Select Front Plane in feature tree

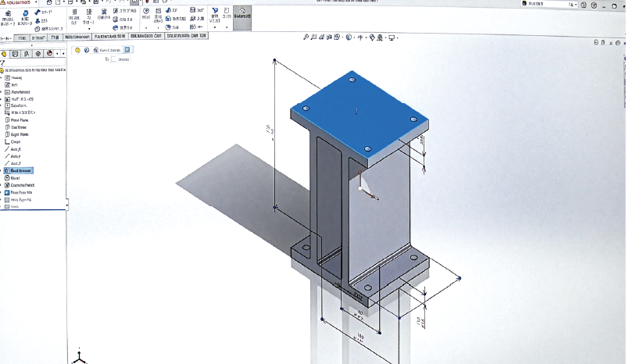tap(16, 120)
